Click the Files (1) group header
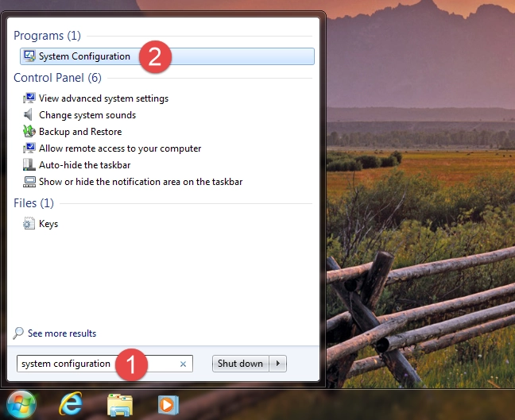This screenshot has height=420, width=515. click(33, 203)
